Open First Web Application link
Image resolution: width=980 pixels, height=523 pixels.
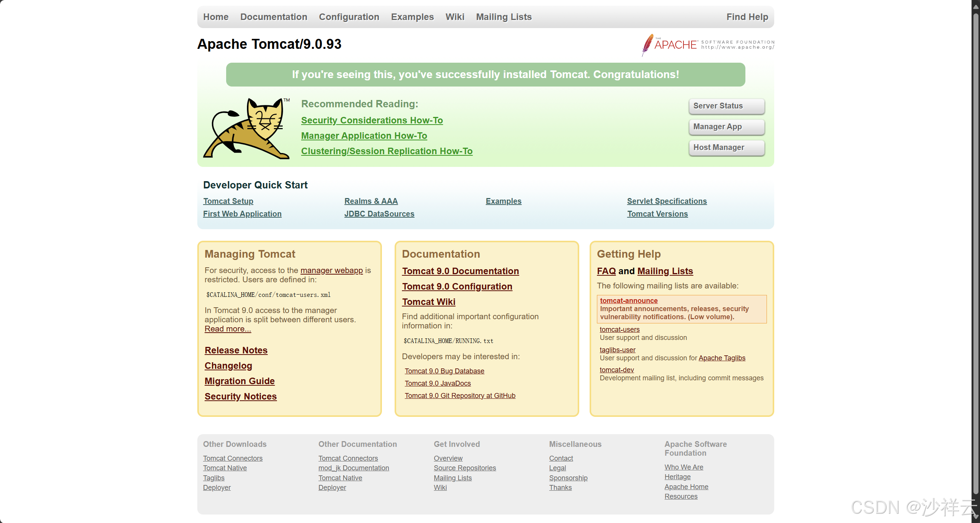[x=242, y=214]
